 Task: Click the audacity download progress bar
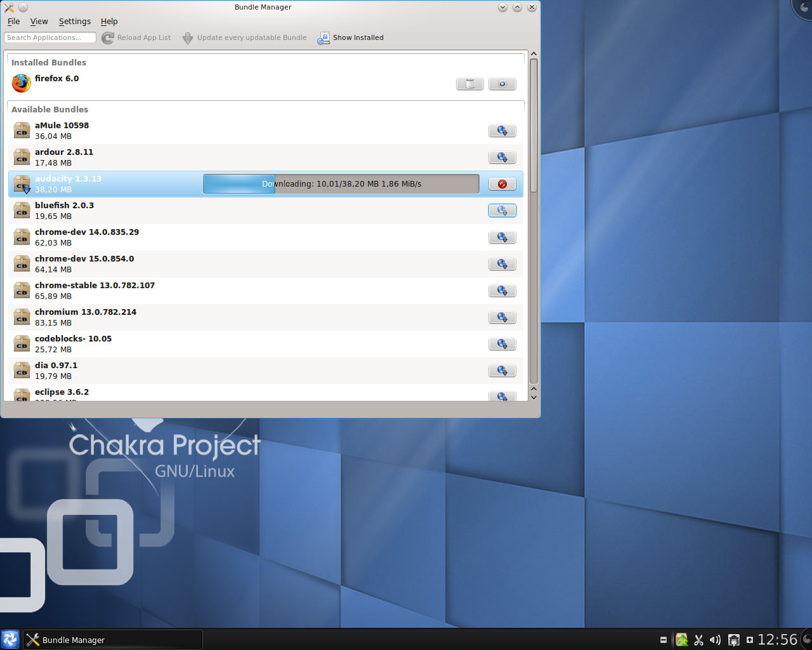click(341, 184)
